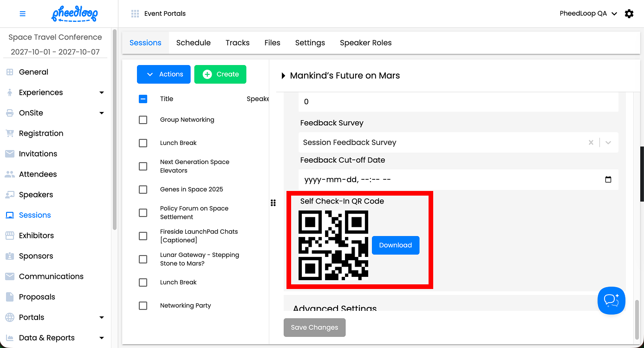The height and width of the screenshot is (348, 644).
Task: Download the Self Check-In QR code
Action: pyautogui.click(x=396, y=245)
